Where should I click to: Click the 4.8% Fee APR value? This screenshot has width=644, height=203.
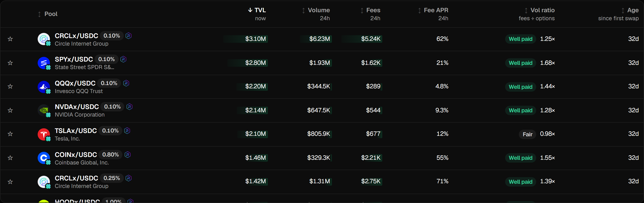(442, 86)
